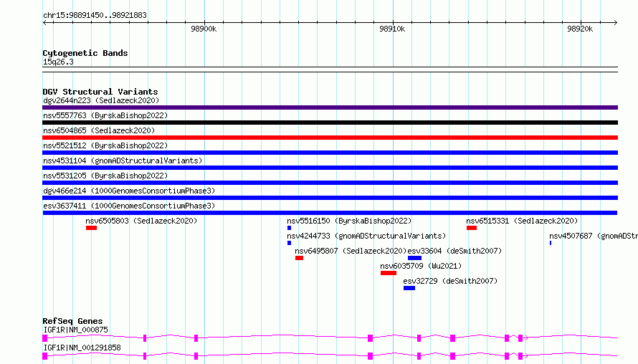Click the 15q26.3 cytogenetic band bar
This screenshot has height=364, width=638.
pyautogui.click(x=330, y=70)
